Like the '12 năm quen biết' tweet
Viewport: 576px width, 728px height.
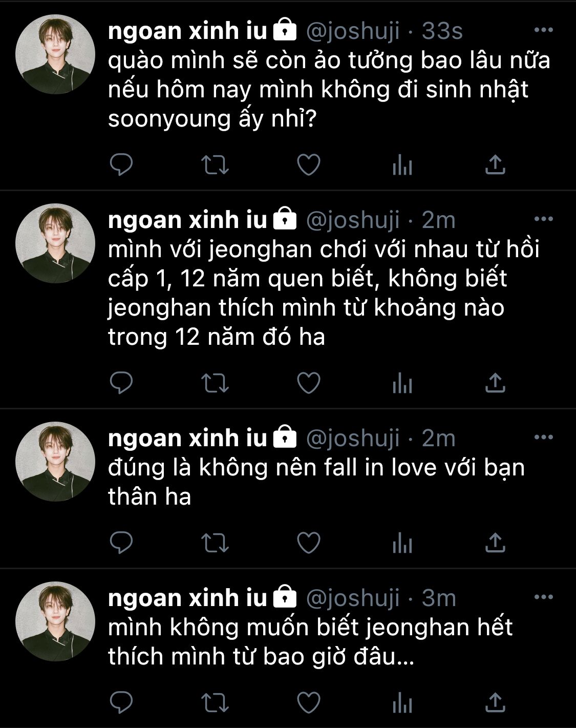[x=309, y=383]
